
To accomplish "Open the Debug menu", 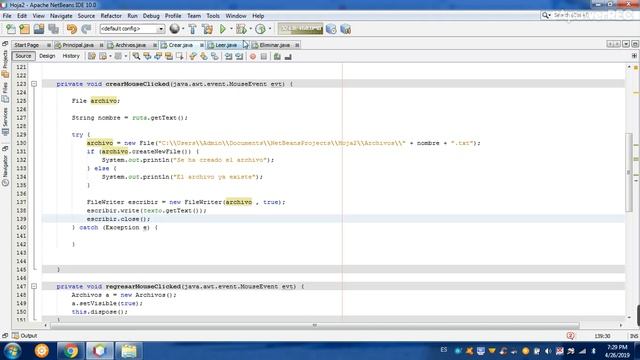I will pyautogui.click(x=151, y=16).
